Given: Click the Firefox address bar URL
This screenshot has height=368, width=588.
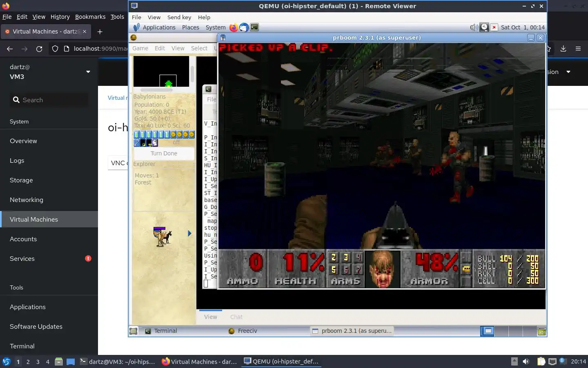Looking at the screenshot, I should tap(100, 49).
